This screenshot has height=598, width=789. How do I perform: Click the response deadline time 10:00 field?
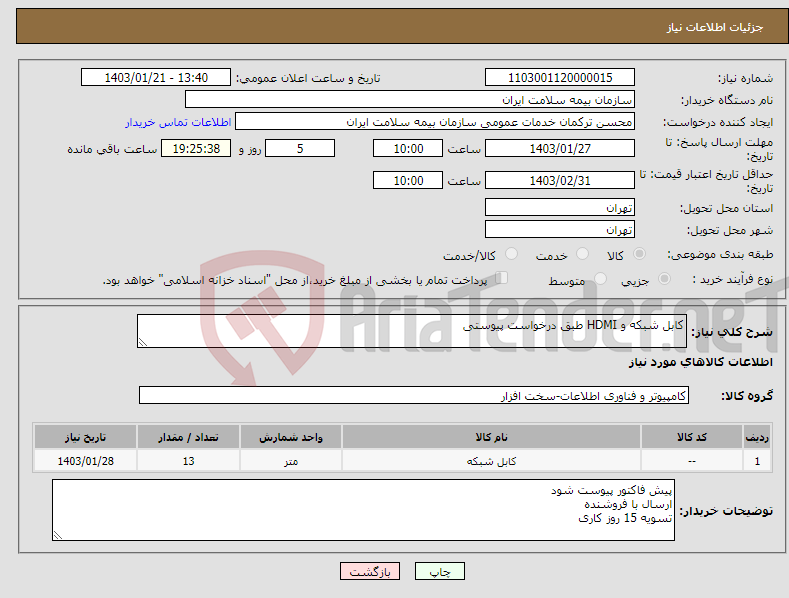click(x=408, y=148)
